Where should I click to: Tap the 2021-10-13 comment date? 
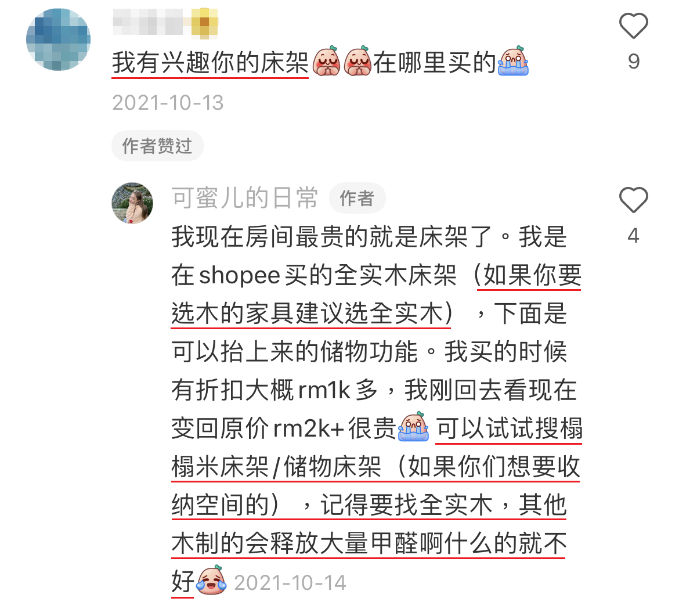[x=168, y=103]
